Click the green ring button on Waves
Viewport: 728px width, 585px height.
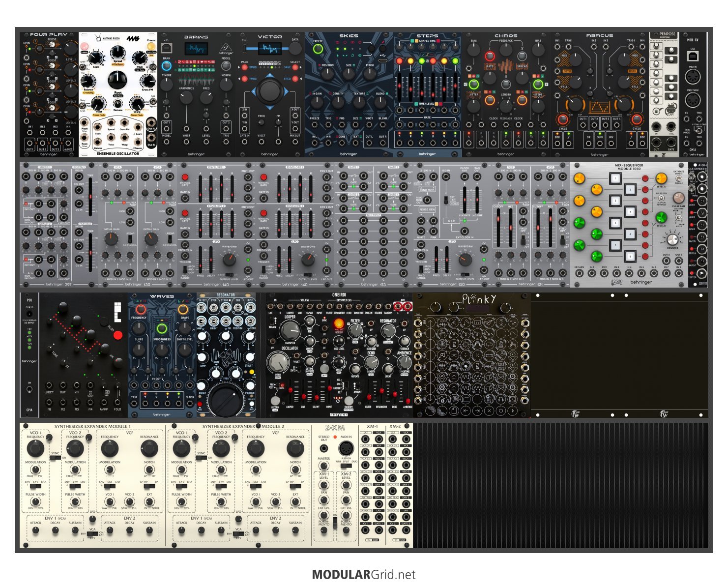click(161, 329)
